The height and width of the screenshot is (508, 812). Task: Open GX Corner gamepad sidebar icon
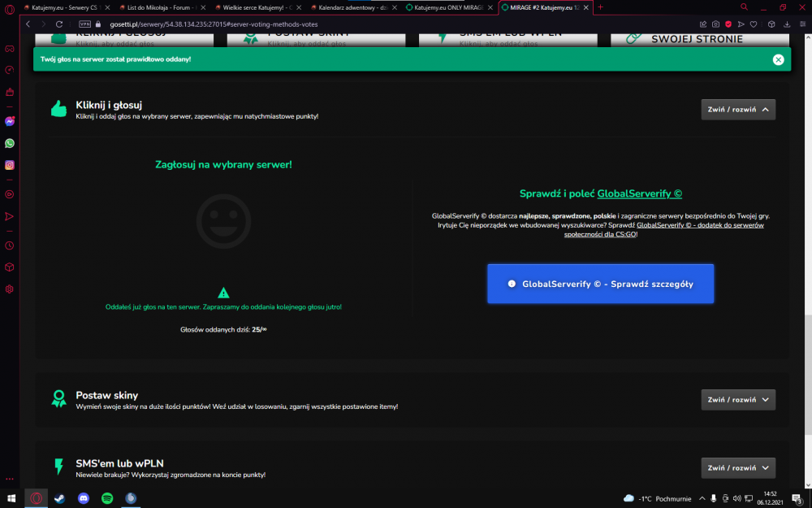click(9, 49)
